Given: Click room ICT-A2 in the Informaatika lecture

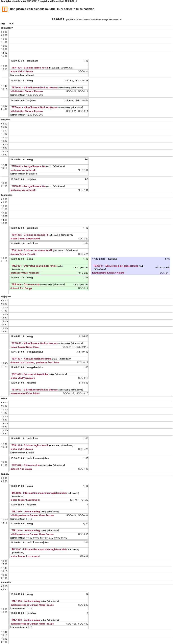Looking at the screenshot, I should pos(84,500).
